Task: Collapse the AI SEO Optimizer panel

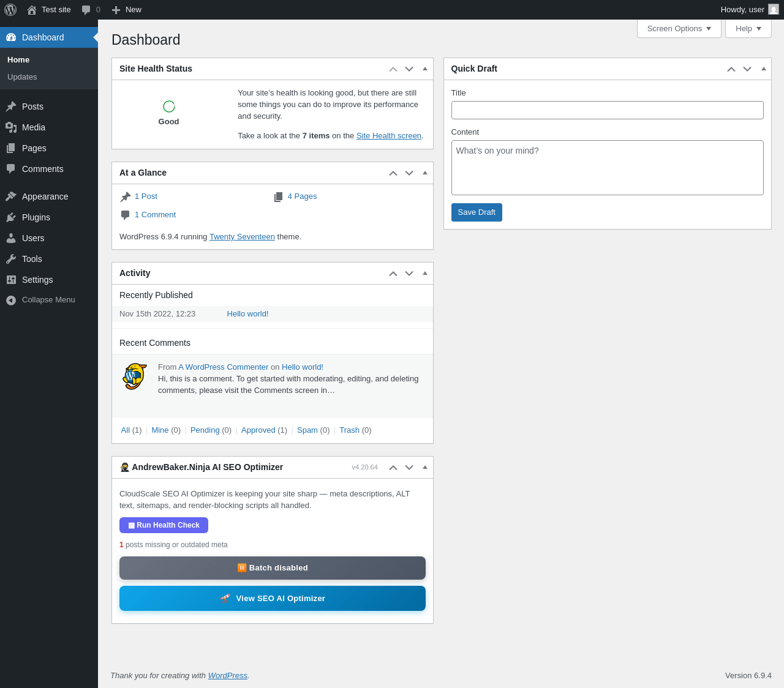Action: coord(425,468)
